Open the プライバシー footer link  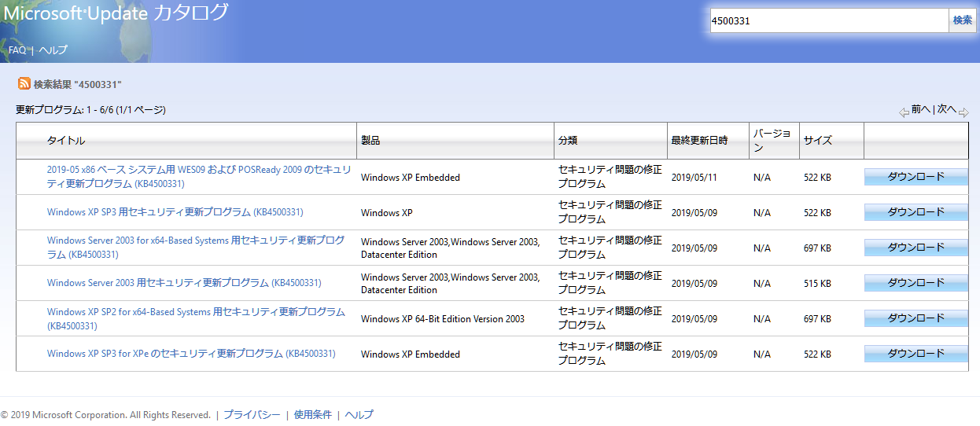252,415
